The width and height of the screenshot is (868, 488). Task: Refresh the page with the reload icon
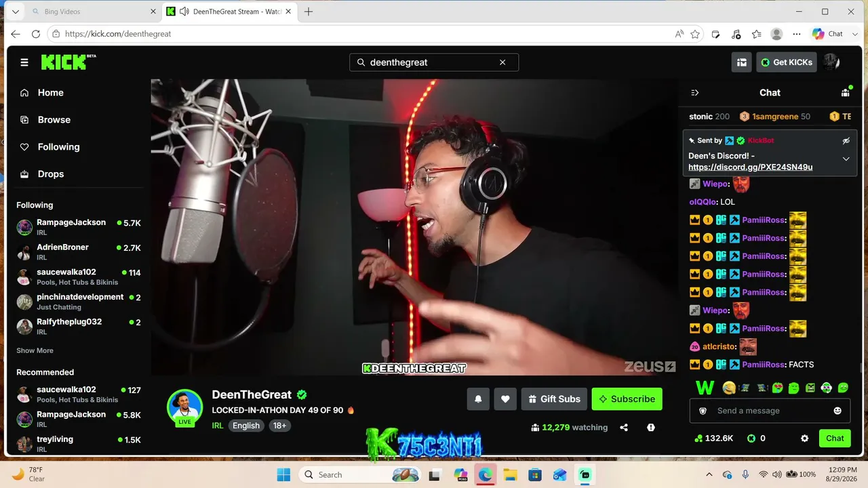[x=36, y=34]
